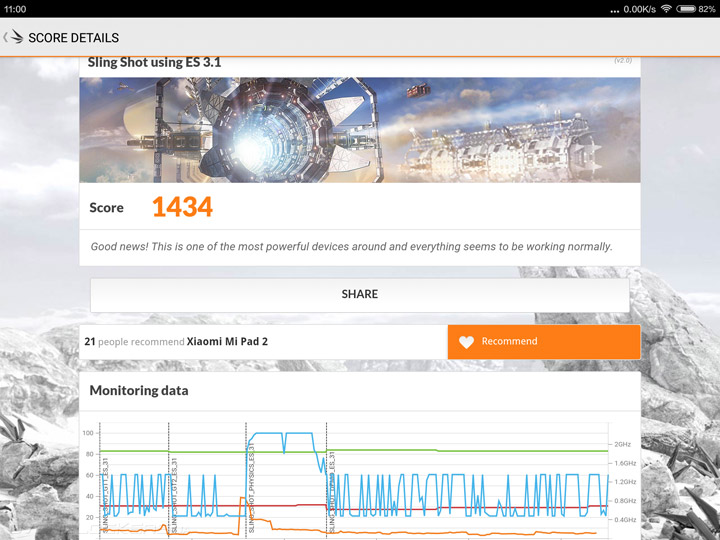The image size is (720, 540).
Task: Tap the heart icon in Recommend
Action: [466, 342]
